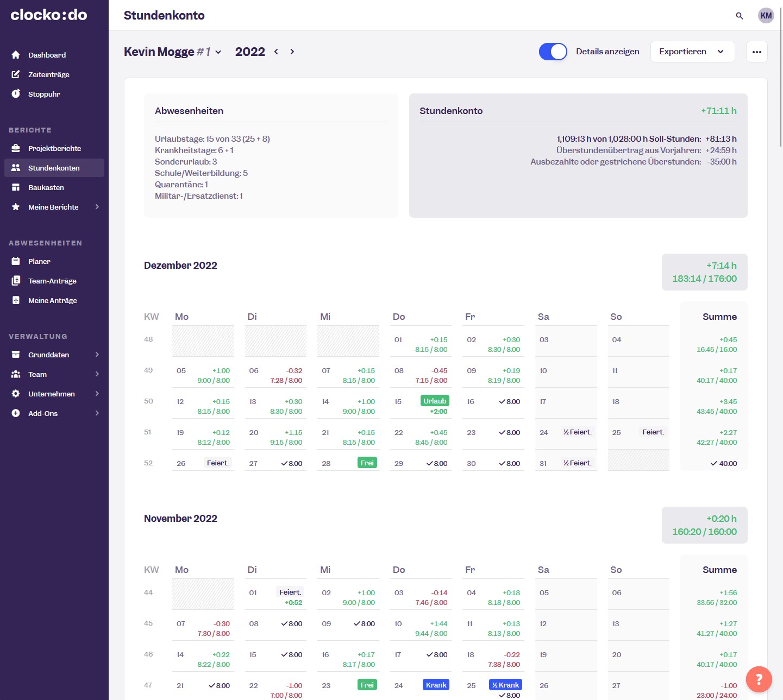Go to next year arrow
The width and height of the screenshot is (783, 700).
[x=292, y=52]
